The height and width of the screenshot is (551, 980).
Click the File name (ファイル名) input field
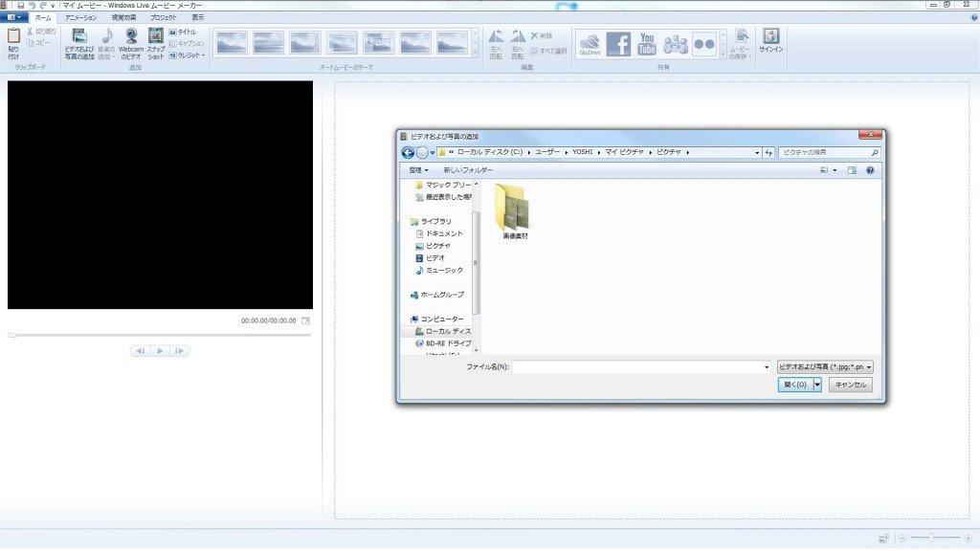point(642,367)
